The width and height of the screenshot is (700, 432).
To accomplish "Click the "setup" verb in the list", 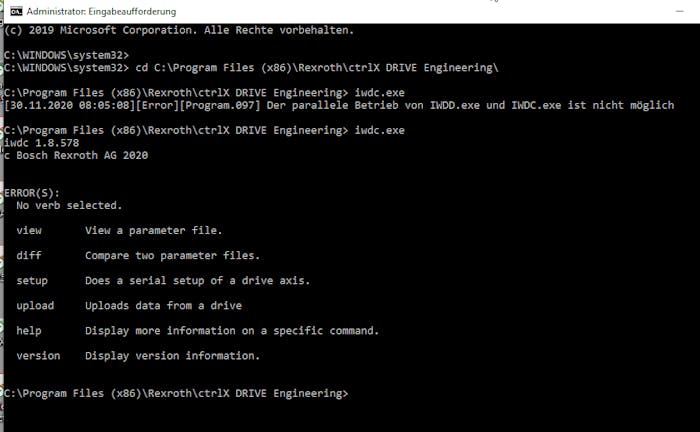I will (32, 280).
